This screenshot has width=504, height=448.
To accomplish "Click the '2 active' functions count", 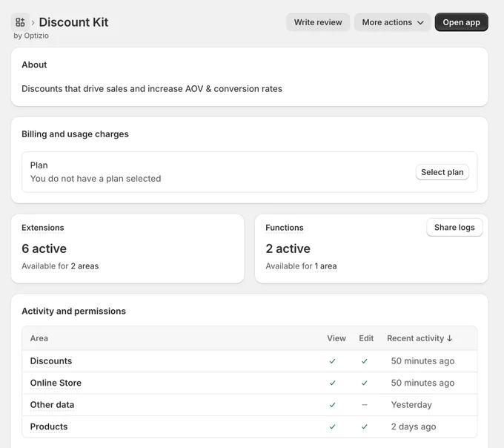I will point(288,248).
